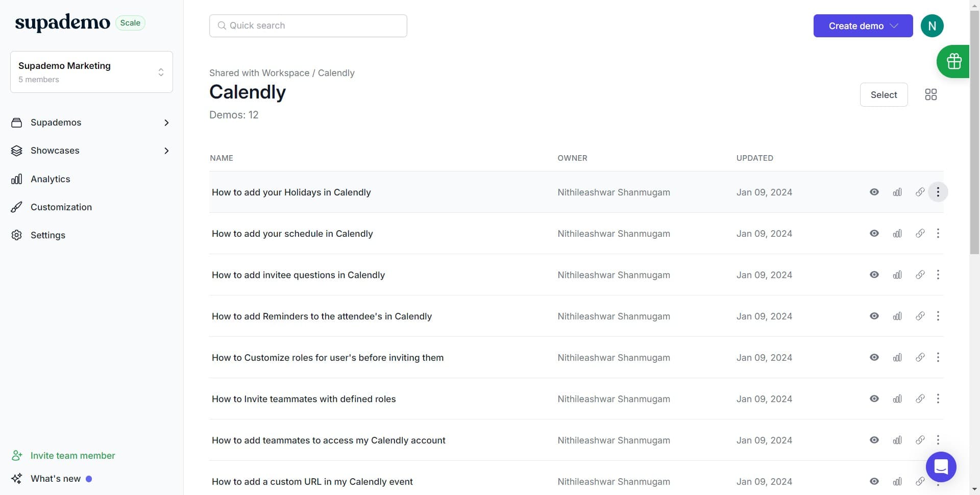Toggle eye icon for Holidays in Calendly
This screenshot has width=980, height=495.
coord(874,192)
